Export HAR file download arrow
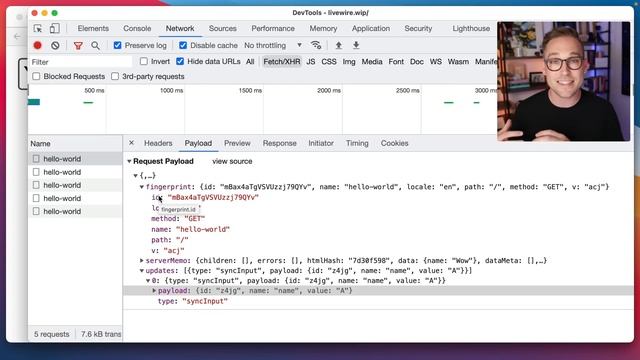This screenshot has height=360, width=640. pyautogui.click(x=356, y=45)
